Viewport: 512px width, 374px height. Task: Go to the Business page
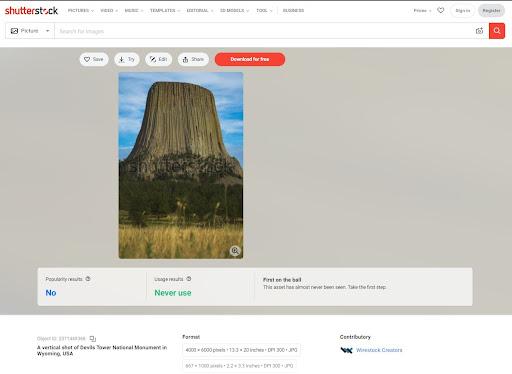tap(293, 11)
